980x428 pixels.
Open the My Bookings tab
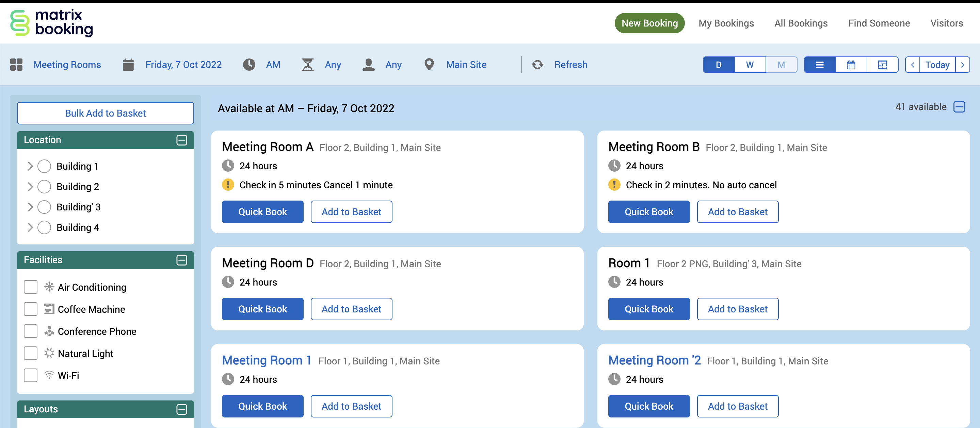point(726,23)
